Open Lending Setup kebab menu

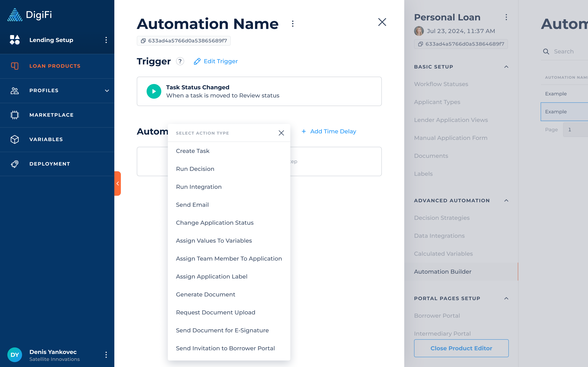[106, 40]
